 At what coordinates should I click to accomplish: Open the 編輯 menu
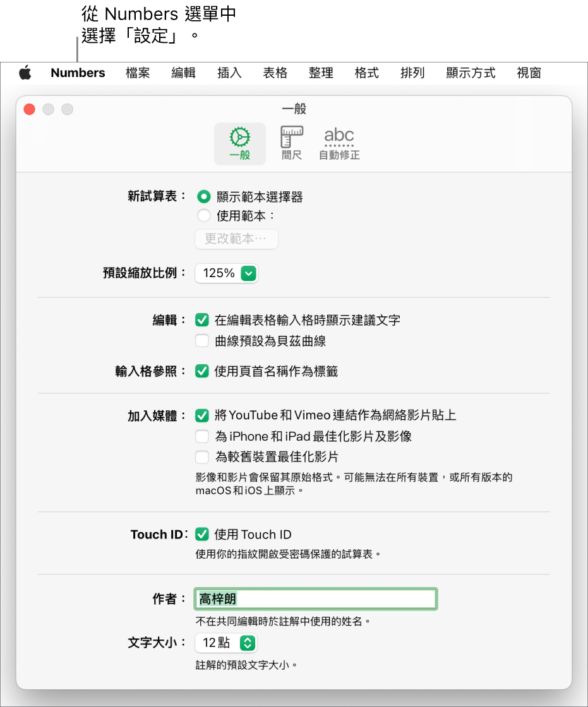click(x=183, y=73)
